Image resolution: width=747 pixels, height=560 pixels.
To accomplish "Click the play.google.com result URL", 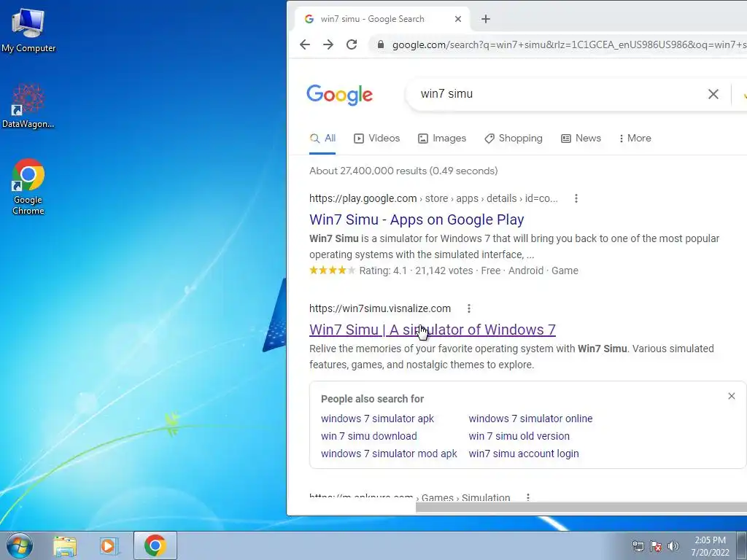I will (433, 198).
